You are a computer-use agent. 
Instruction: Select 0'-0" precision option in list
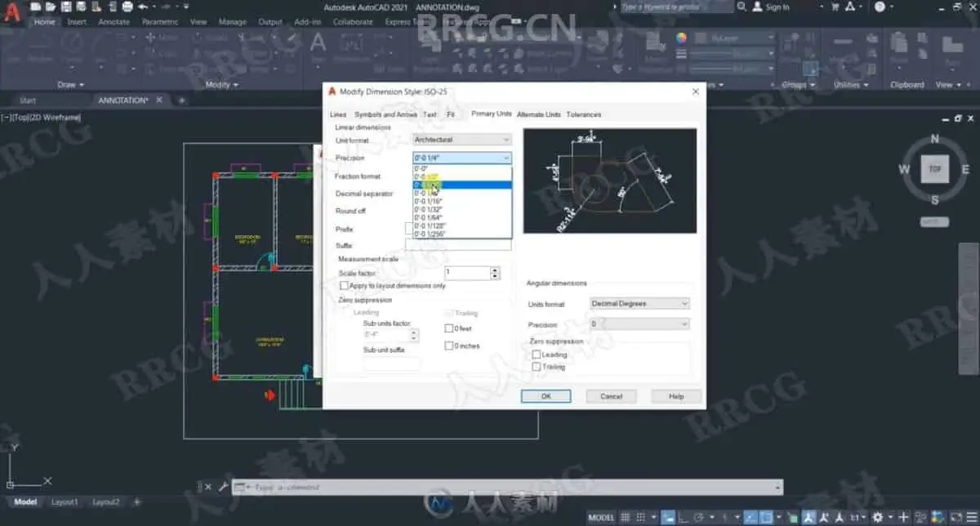click(x=462, y=168)
